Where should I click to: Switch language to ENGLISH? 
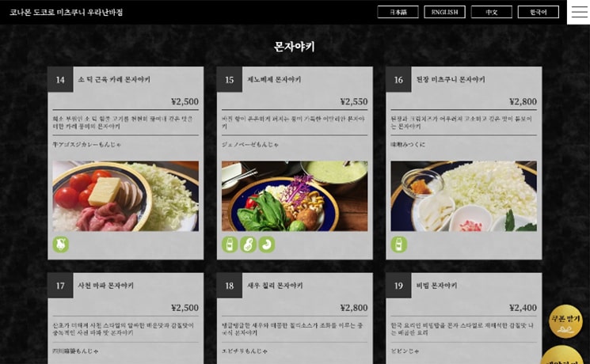(x=445, y=12)
